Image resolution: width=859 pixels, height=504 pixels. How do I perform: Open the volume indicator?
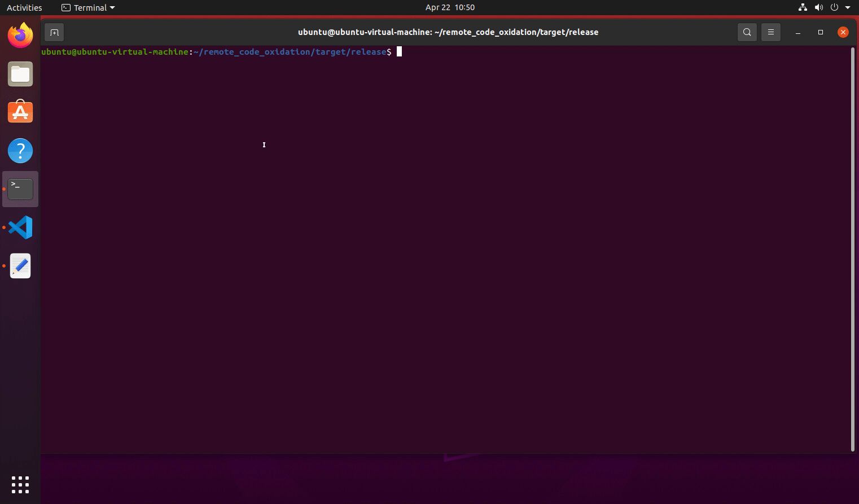[x=818, y=7]
